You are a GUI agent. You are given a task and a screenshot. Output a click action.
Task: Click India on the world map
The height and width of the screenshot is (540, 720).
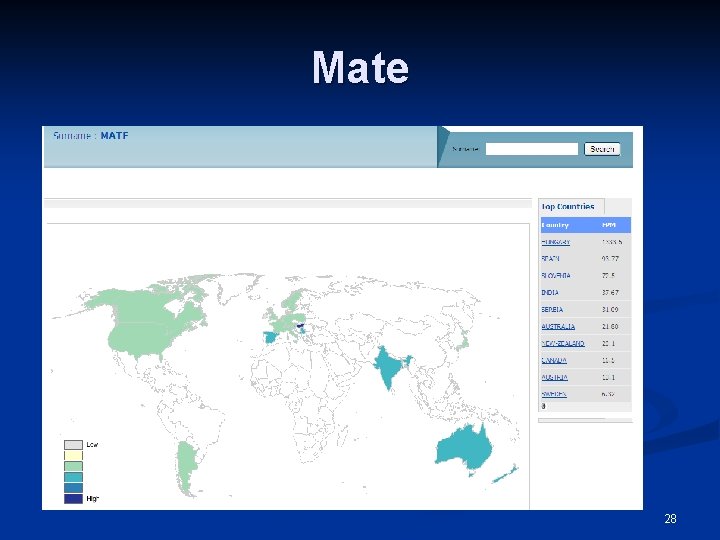[x=388, y=367]
